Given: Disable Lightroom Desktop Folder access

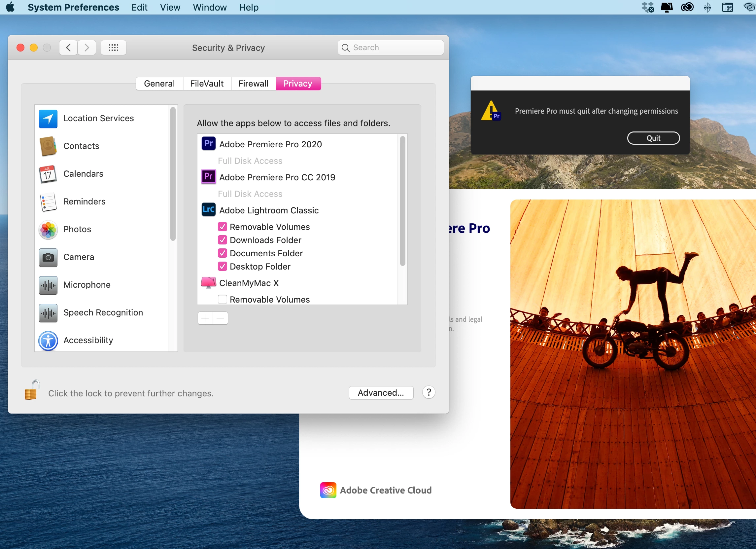Looking at the screenshot, I should pos(222,267).
